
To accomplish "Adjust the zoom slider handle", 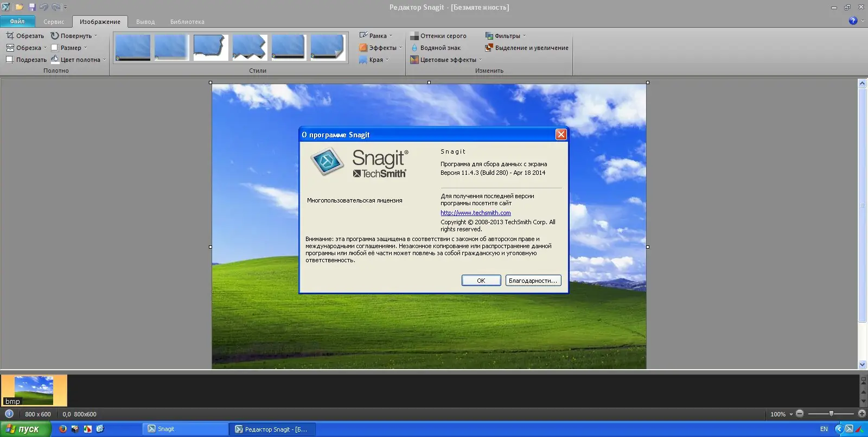I will pyautogui.click(x=831, y=414).
